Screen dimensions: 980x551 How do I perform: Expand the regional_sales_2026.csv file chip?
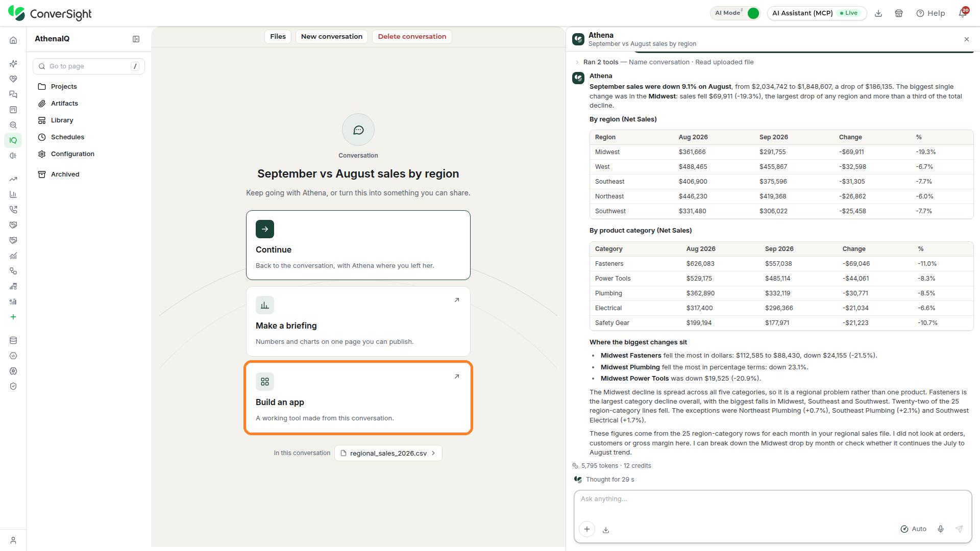[x=388, y=453]
